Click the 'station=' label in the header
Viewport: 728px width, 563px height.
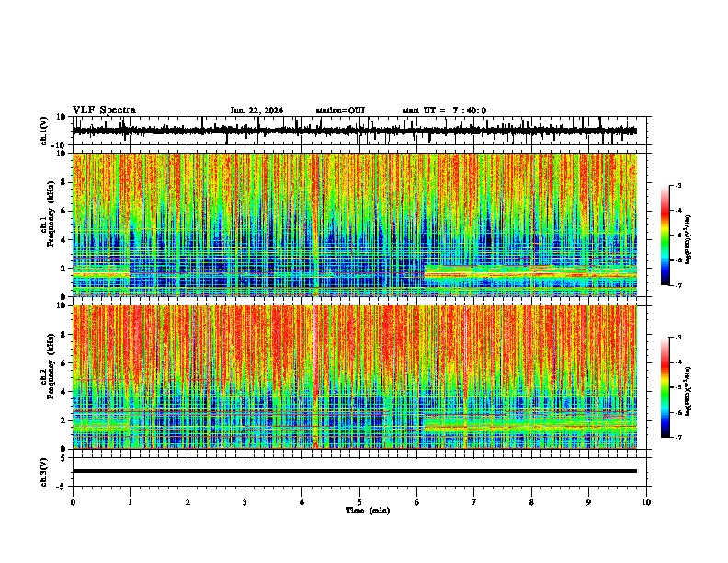[x=332, y=110]
